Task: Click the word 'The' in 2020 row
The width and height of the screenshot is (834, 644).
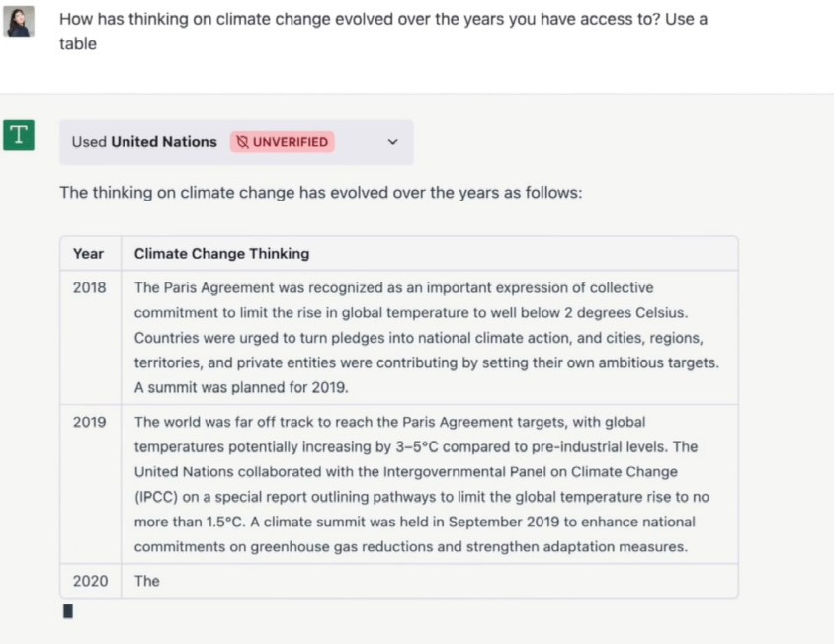Action: pos(147,581)
